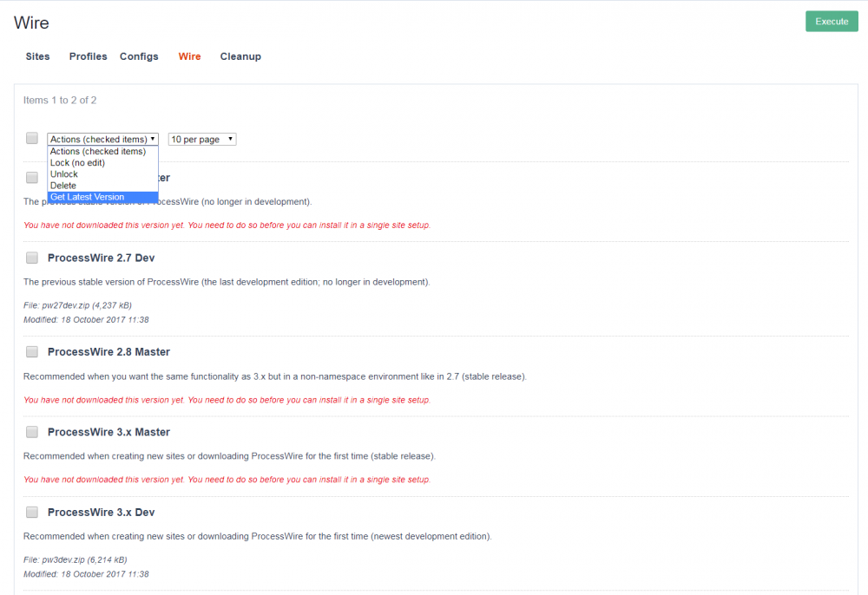Toggle the select-all checkbox above the list
Screen dimensions: 868x595
[x=31, y=138]
